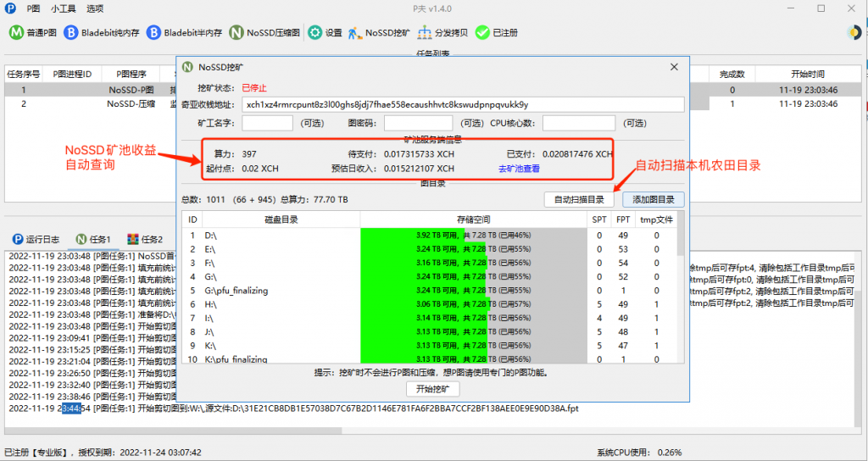Switch to the 任务2 tab
This screenshot has height=461, width=868.
tap(143, 239)
